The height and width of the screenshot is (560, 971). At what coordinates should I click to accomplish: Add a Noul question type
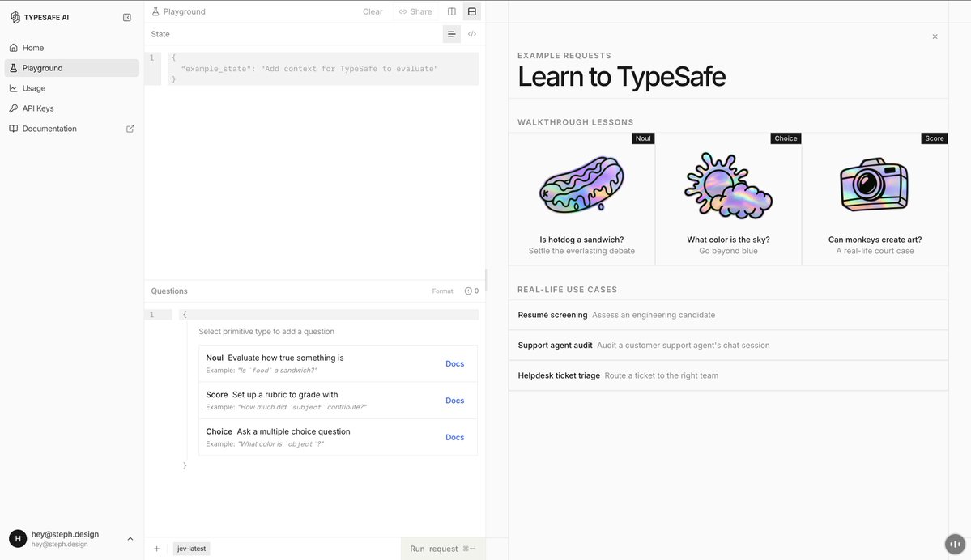pyautogui.click(x=339, y=364)
